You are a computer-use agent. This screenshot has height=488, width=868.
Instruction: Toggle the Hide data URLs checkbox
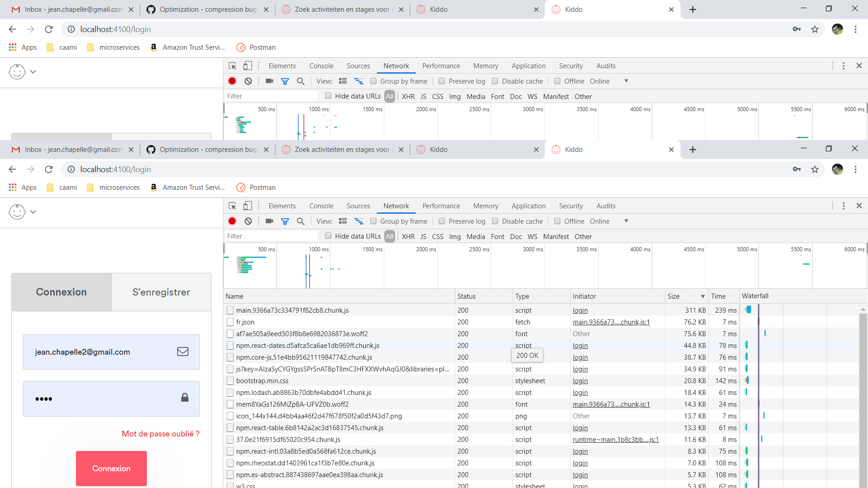point(327,235)
